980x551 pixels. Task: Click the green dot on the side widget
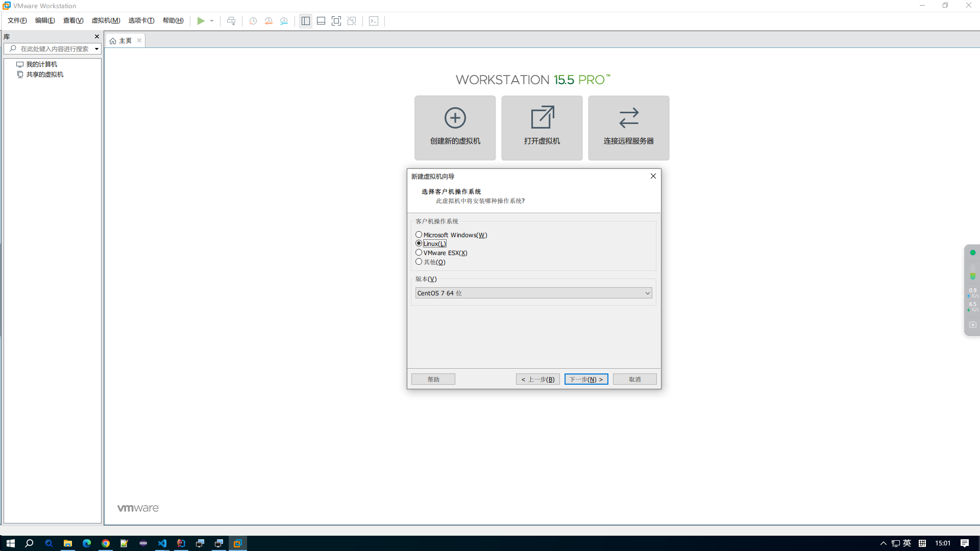coord(973,253)
